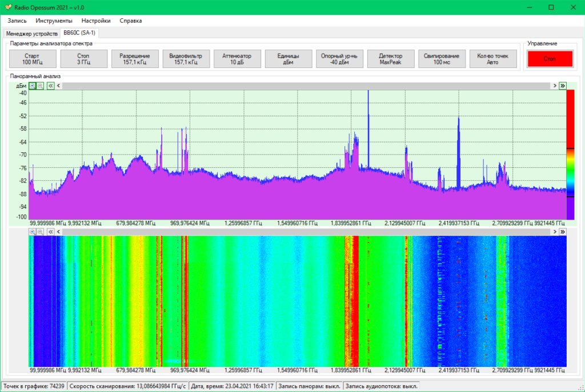Click the Свипирование 100 мс button

click(x=442, y=59)
